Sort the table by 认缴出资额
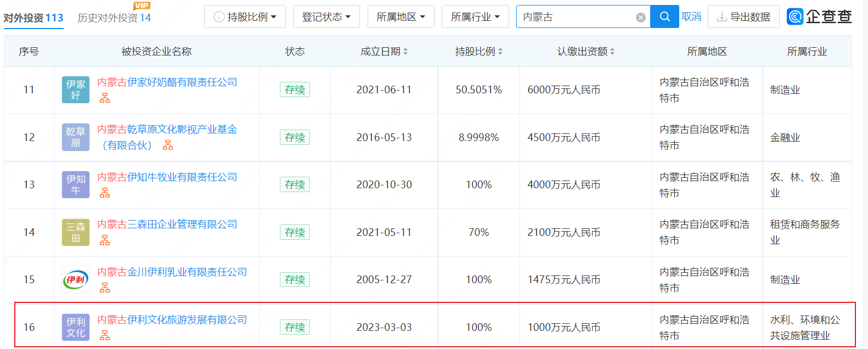868x349 pixels. [585, 52]
